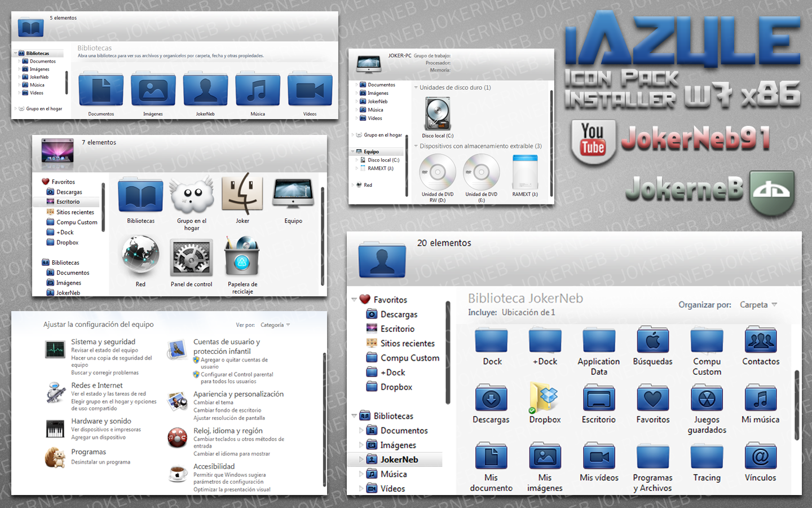Open Desinstalar un programa link

(x=100, y=462)
